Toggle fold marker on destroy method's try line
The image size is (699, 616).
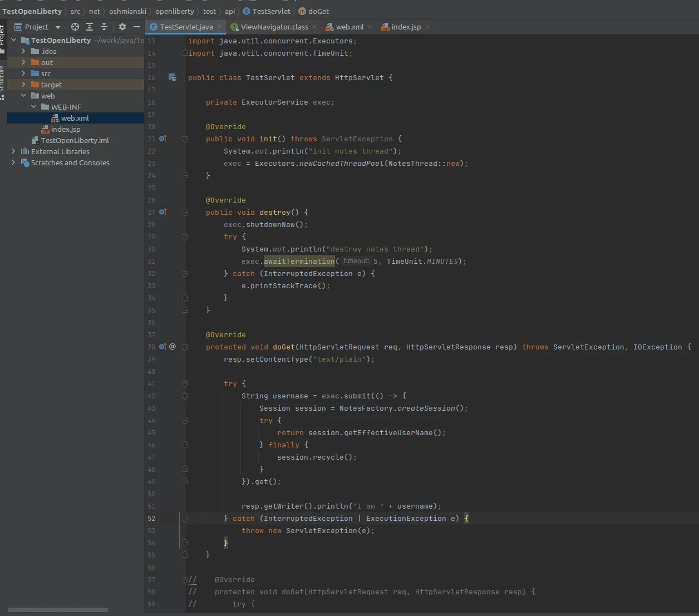185,236
